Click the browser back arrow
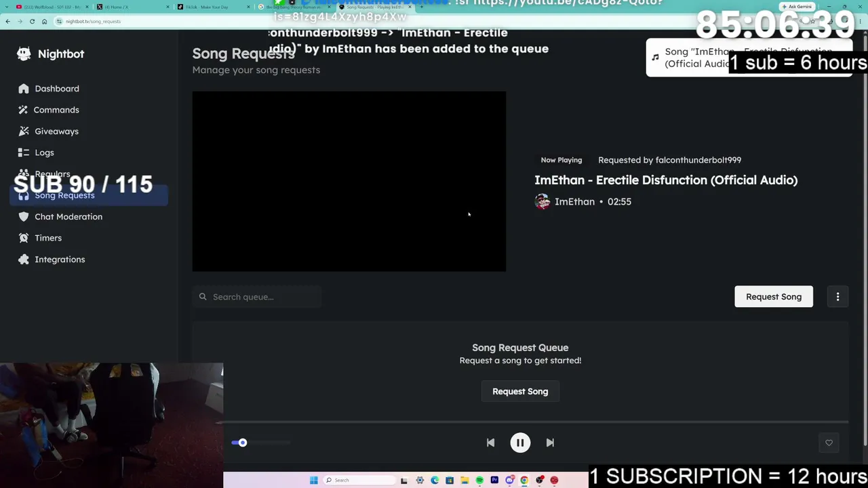Viewport: 868px width, 488px height. [x=7, y=22]
